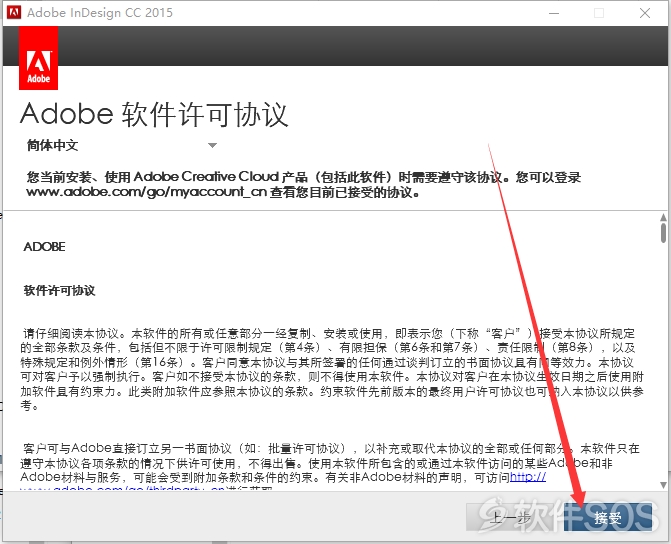Click the license scrollbar down arrow
This screenshot has width=671, height=544.
point(663,485)
